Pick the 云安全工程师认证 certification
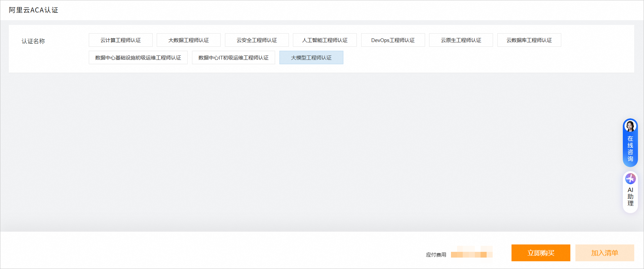This screenshot has height=269, width=644. pyautogui.click(x=257, y=40)
